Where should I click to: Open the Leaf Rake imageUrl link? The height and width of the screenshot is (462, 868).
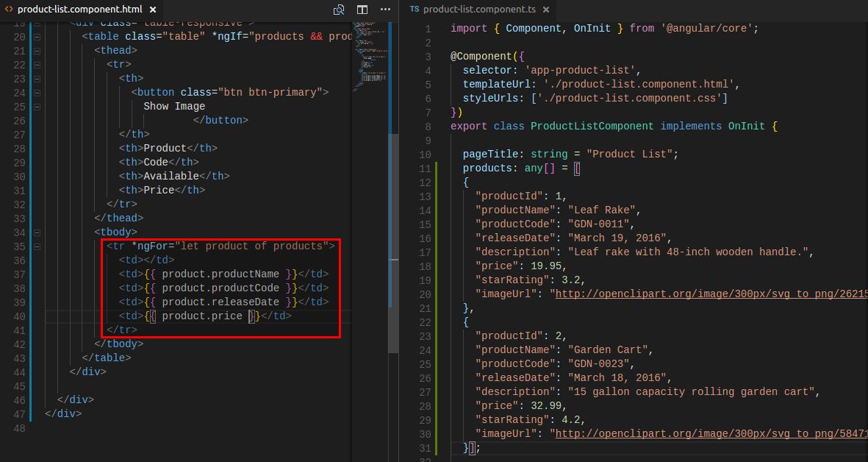pyautogui.click(x=711, y=294)
